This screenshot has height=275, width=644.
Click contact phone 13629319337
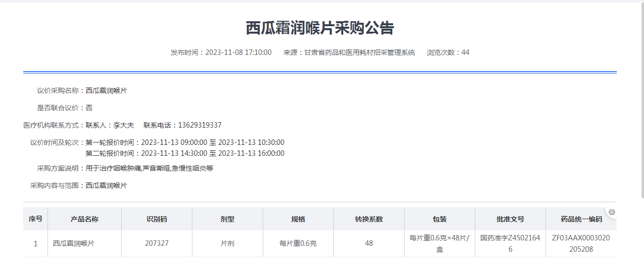click(x=200, y=125)
